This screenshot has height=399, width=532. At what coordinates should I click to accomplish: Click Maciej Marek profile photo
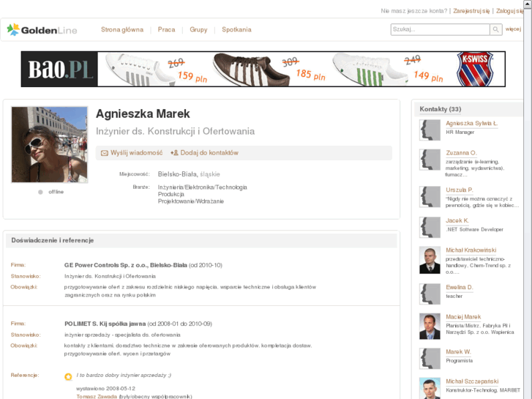[x=430, y=327]
